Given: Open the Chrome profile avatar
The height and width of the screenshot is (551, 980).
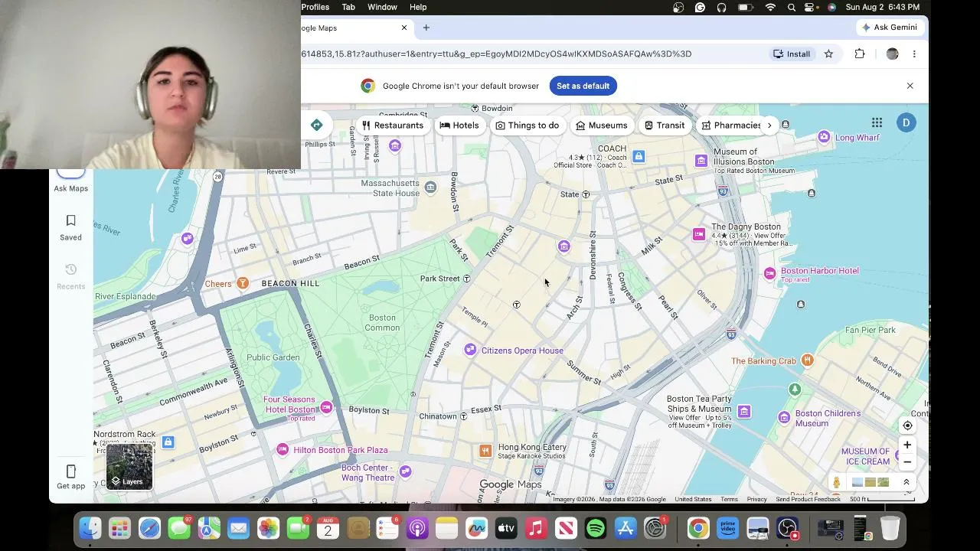Looking at the screenshot, I should pos(892,54).
